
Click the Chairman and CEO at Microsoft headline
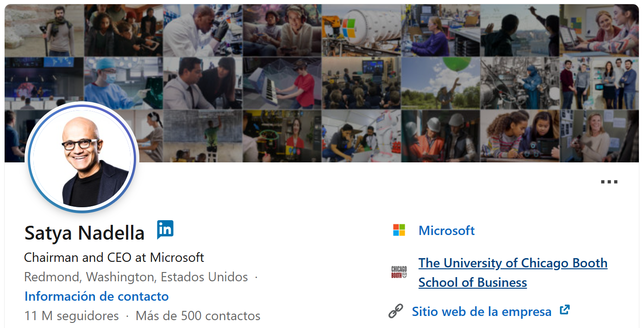click(114, 257)
